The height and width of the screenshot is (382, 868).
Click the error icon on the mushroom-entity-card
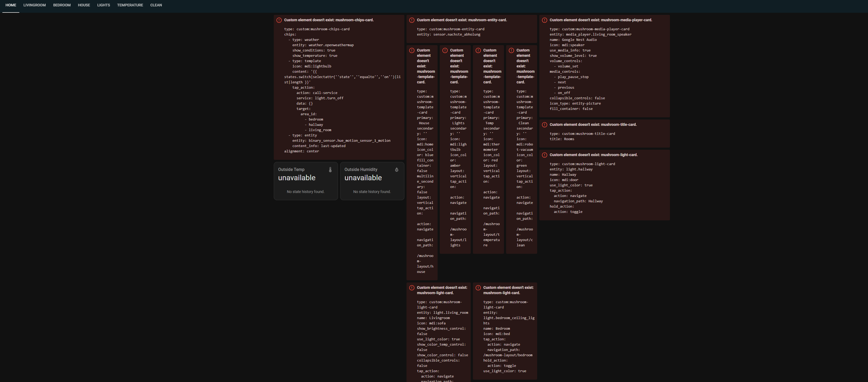click(412, 20)
